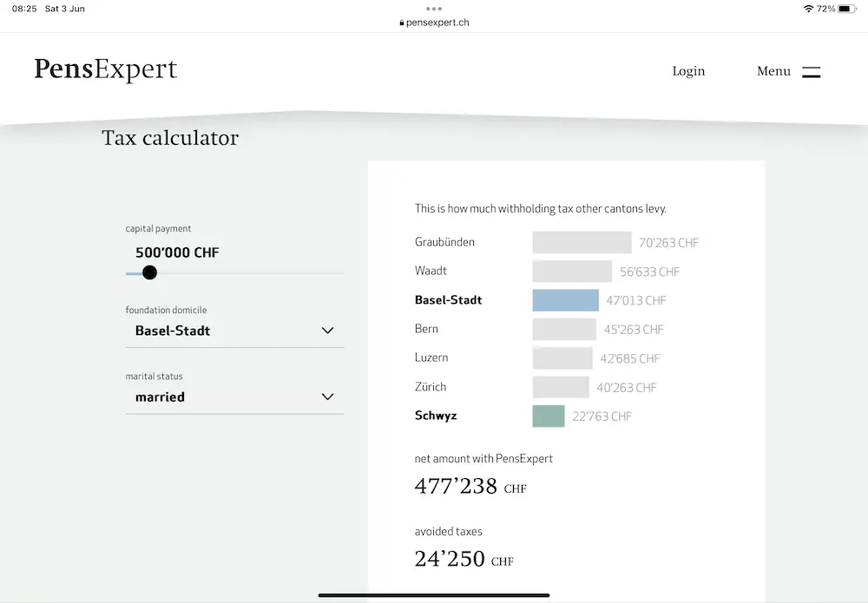Click the net amount with PensExpert label

(483, 459)
